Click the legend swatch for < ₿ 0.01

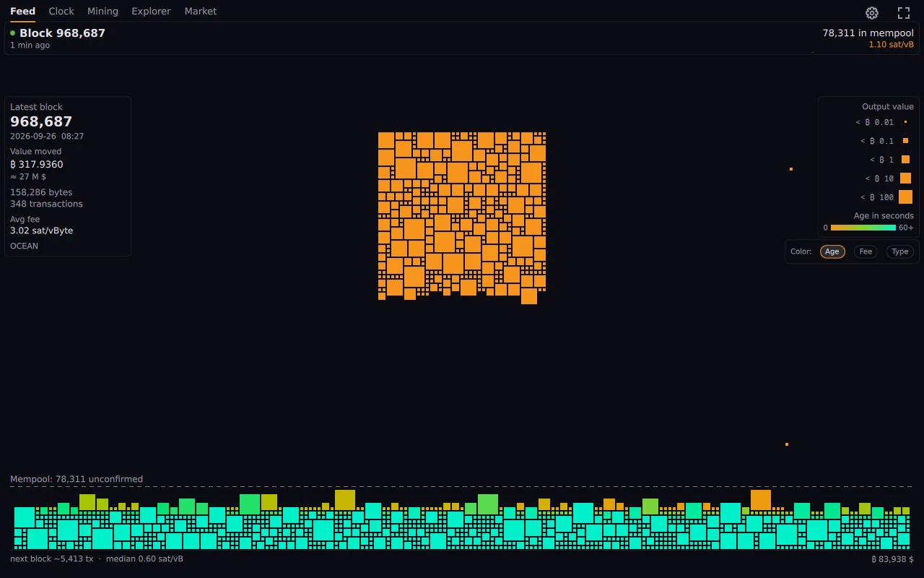905,122
